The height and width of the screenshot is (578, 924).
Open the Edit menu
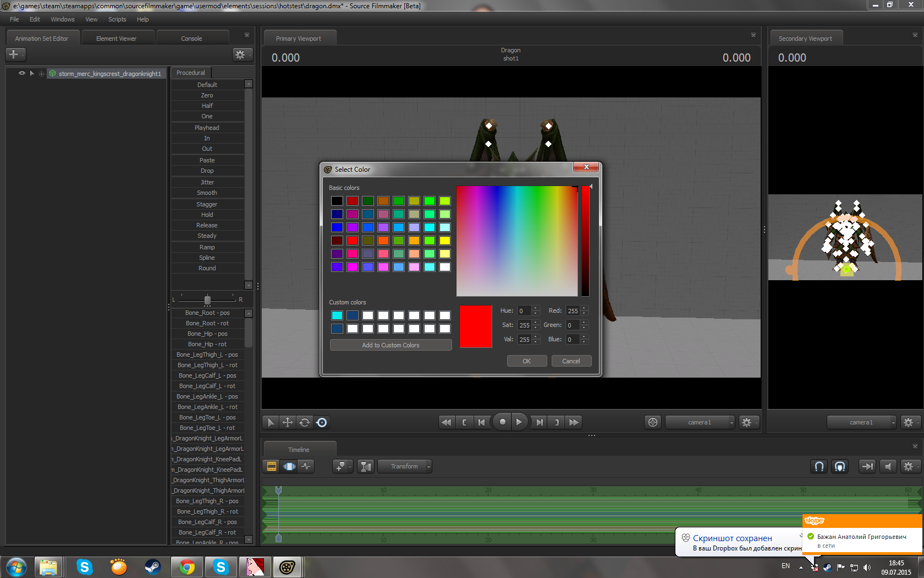pyautogui.click(x=35, y=19)
